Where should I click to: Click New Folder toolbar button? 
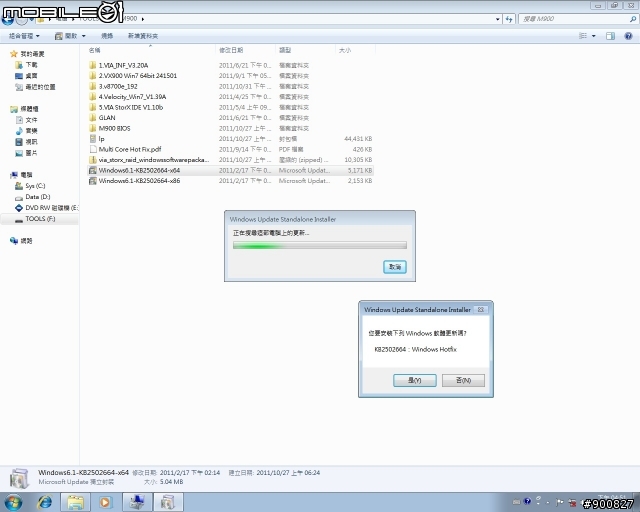click(143, 36)
